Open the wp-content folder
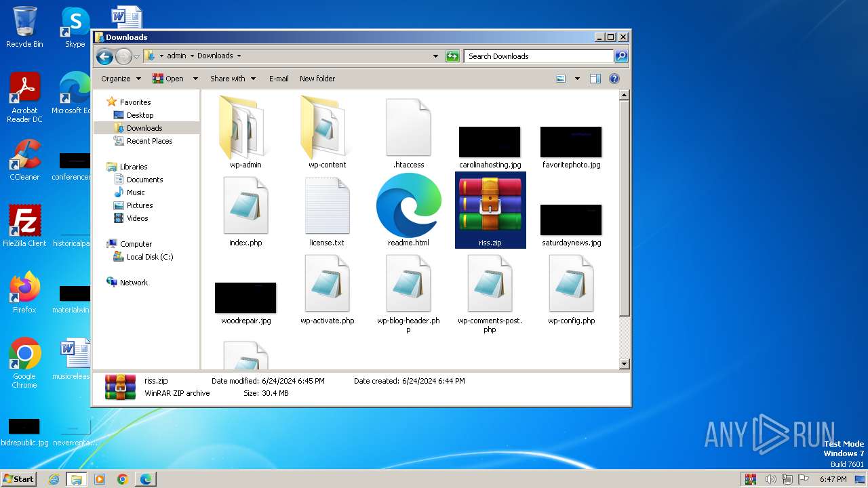Screen dimensions: 868x488 click(x=327, y=132)
